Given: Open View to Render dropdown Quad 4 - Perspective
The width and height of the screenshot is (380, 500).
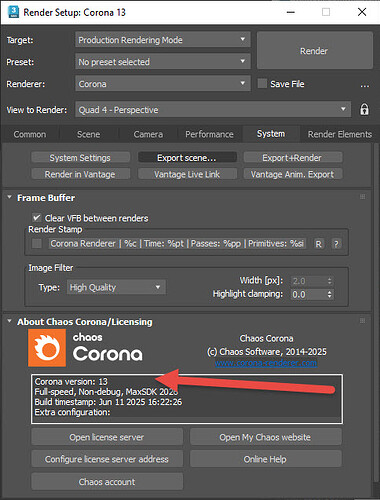Looking at the screenshot, I should click(213, 110).
